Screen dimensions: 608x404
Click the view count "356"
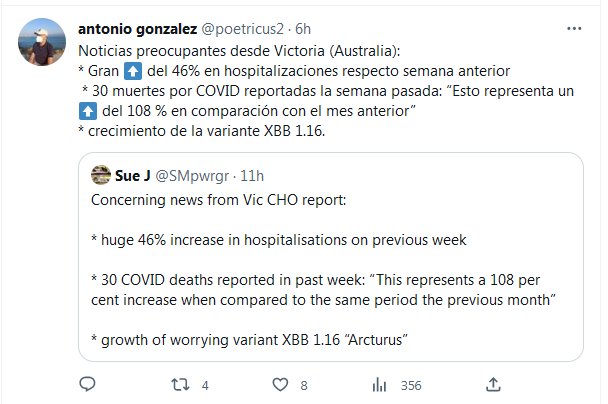pyautogui.click(x=411, y=384)
